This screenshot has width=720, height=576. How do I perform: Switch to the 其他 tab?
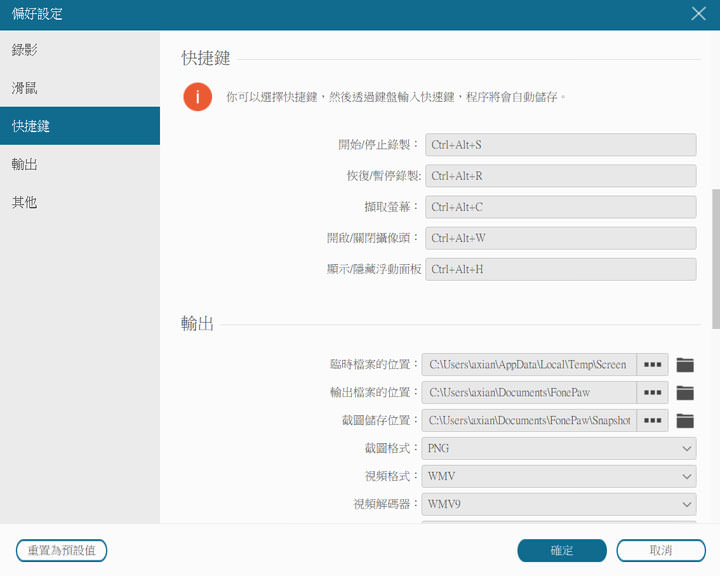click(x=80, y=202)
